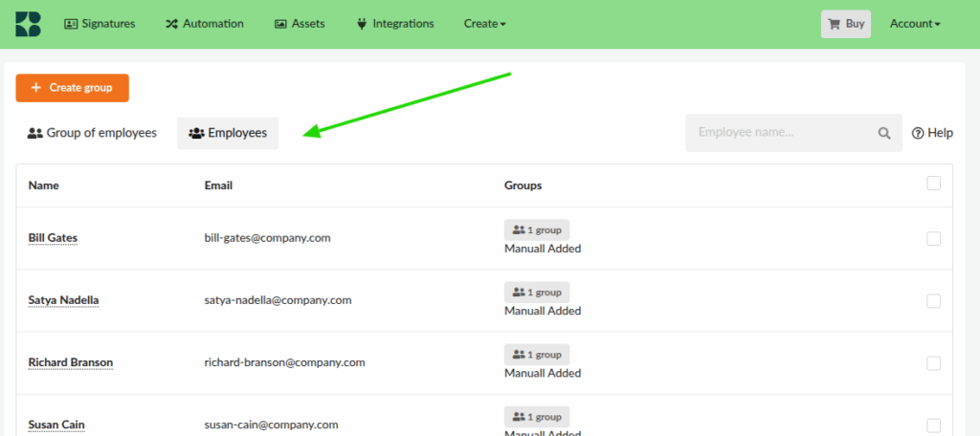
Task: Expand the Create dropdown menu
Action: coord(484,24)
